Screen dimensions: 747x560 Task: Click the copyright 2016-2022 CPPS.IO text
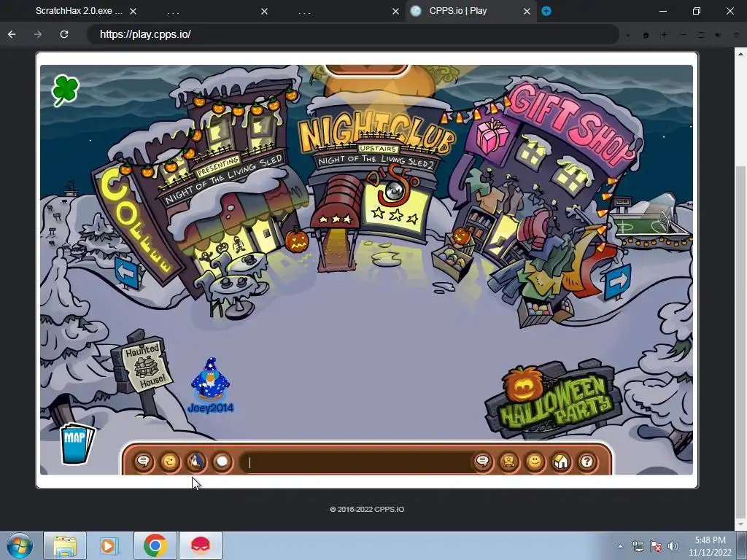coord(367,509)
